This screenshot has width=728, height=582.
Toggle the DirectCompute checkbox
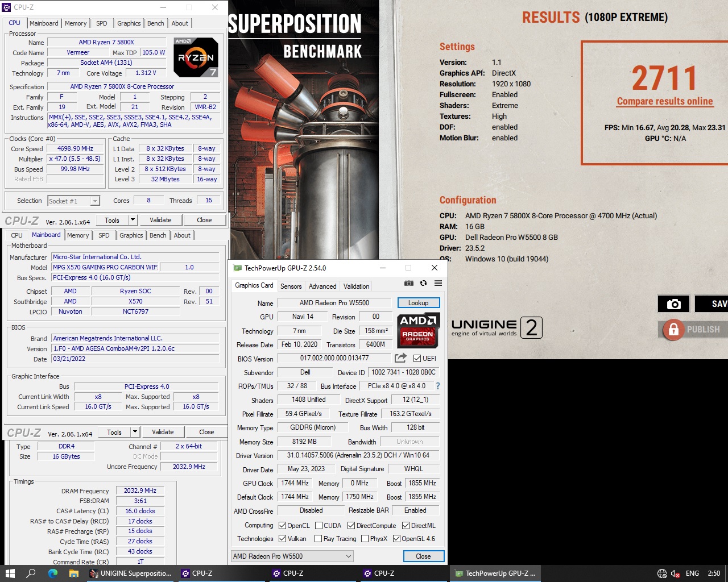click(x=351, y=526)
